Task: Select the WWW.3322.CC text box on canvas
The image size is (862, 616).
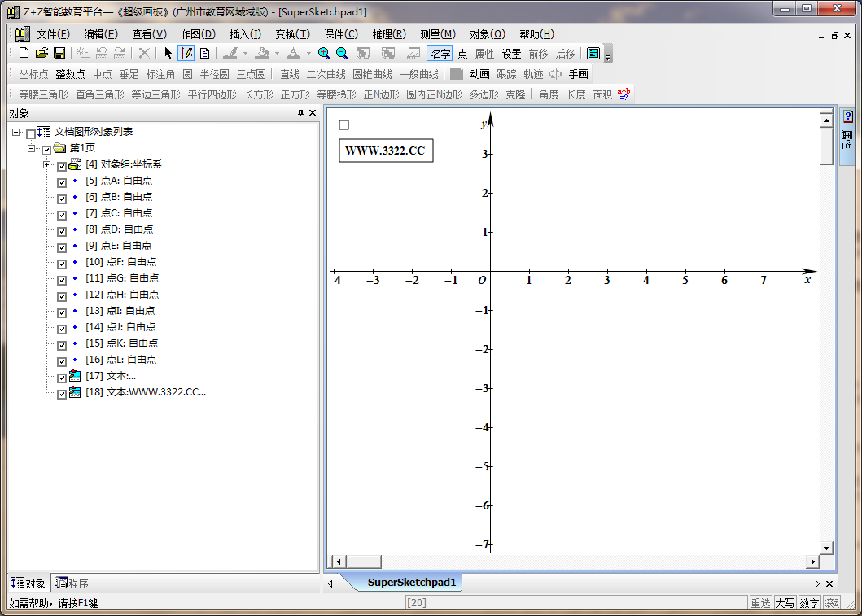Action: [385, 151]
